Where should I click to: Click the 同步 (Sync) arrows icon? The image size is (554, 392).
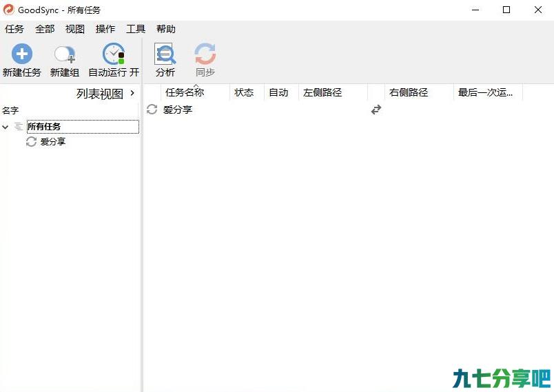pos(205,54)
